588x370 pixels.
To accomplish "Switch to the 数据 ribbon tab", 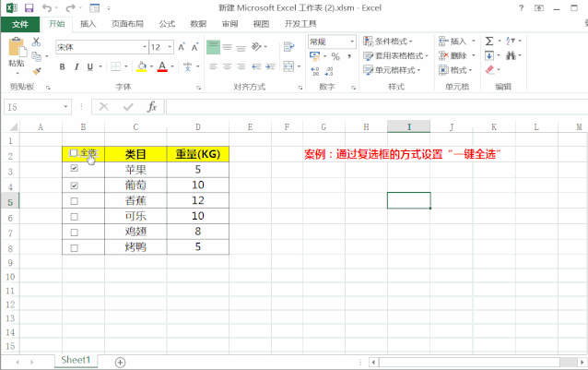I will pos(198,24).
